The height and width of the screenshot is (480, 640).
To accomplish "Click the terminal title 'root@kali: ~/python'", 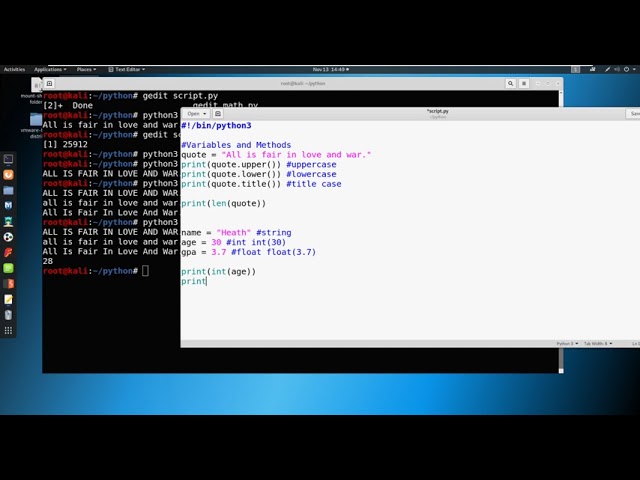I will (303, 83).
